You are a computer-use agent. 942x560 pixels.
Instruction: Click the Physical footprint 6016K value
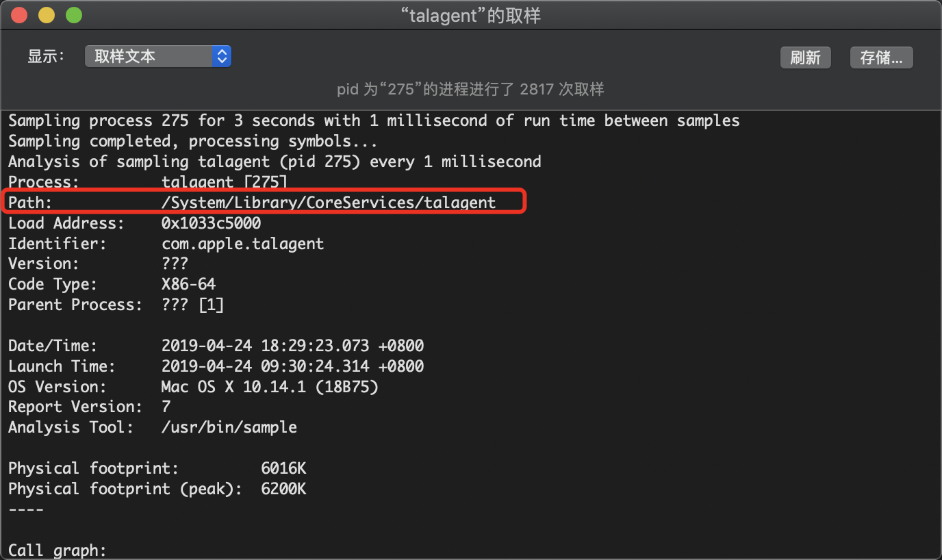click(x=283, y=468)
